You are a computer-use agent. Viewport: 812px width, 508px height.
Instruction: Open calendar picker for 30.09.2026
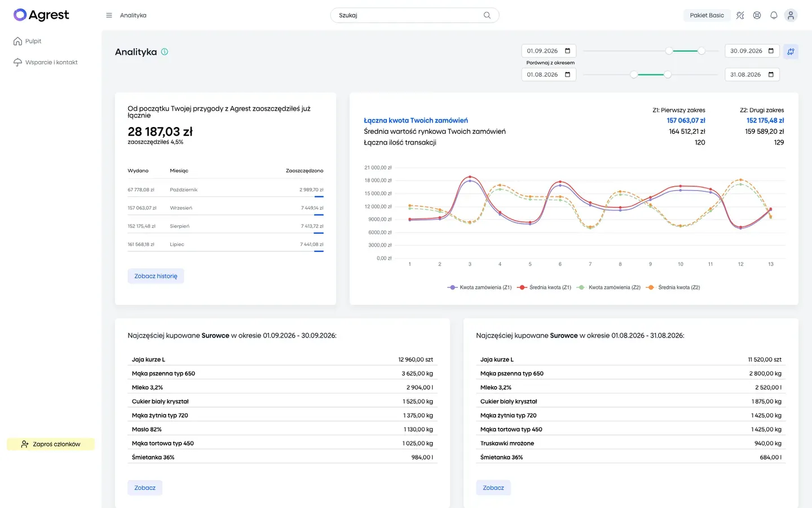coord(771,51)
